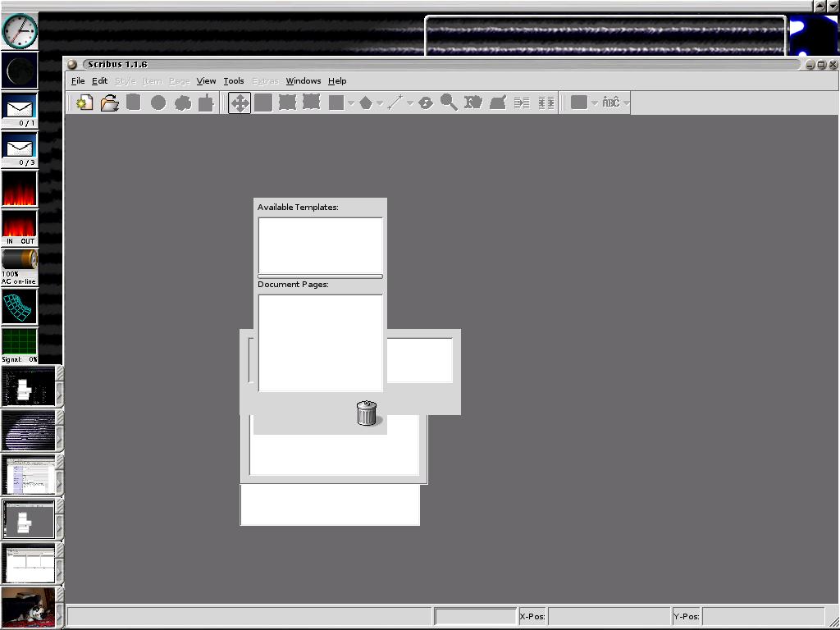Screen dimensions: 840x630
Task: Open the ABC annotation tool dropdown arrow
Action: [626, 103]
